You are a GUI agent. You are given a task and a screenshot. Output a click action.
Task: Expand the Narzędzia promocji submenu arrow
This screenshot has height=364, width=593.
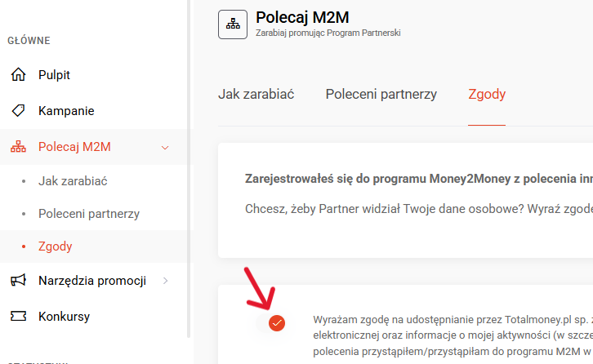tap(165, 281)
